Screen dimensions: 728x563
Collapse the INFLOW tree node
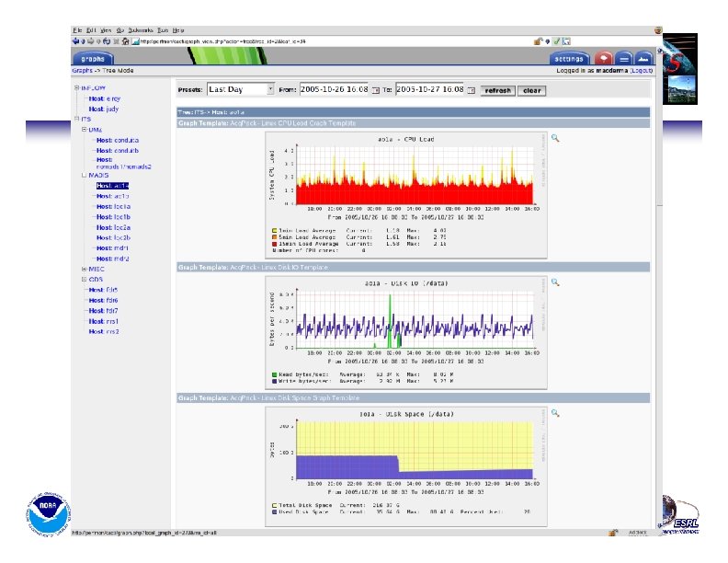pyautogui.click(x=77, y=87)
